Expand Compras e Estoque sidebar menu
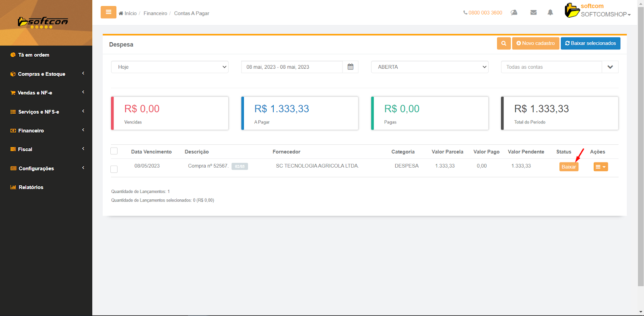 point(42,74)
